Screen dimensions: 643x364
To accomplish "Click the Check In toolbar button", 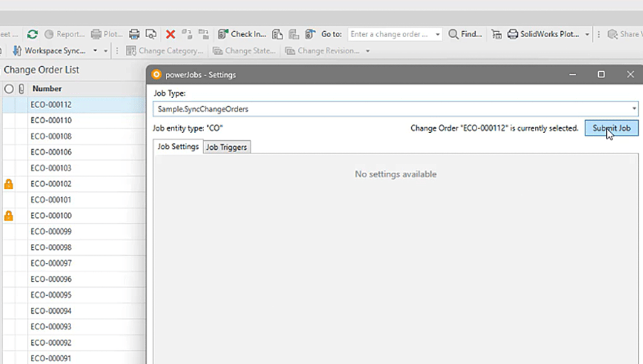I will 242,34.
